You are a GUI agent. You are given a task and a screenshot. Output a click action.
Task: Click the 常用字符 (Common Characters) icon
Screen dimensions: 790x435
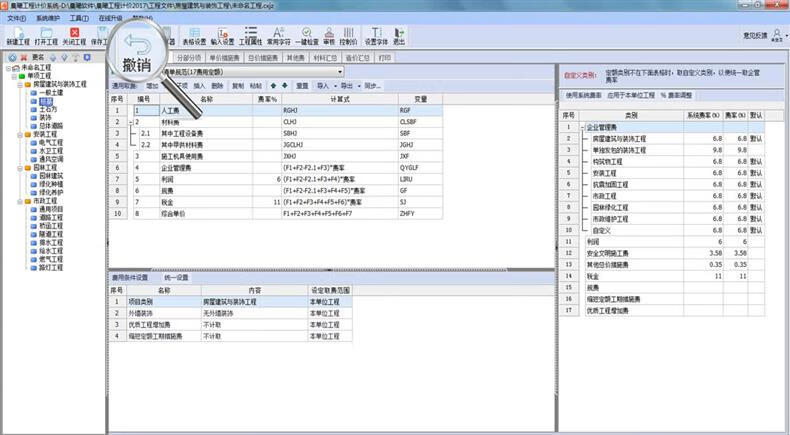click(278, 35)
